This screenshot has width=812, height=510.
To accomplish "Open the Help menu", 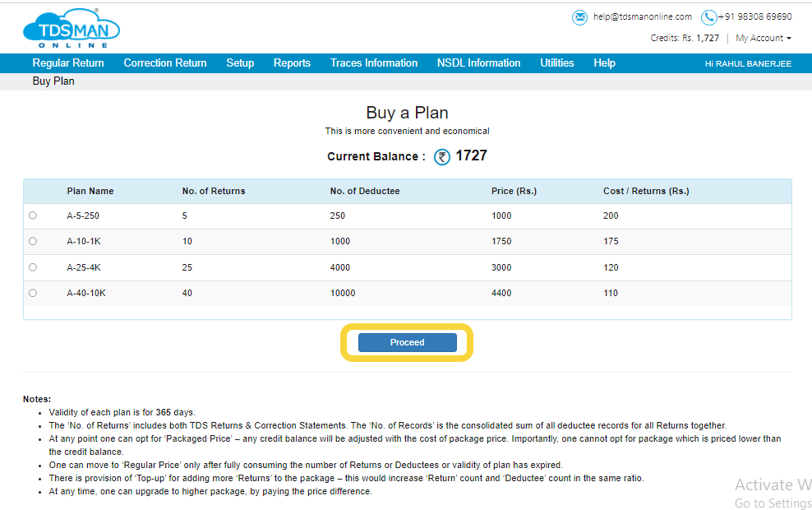I will click(604, 63).
